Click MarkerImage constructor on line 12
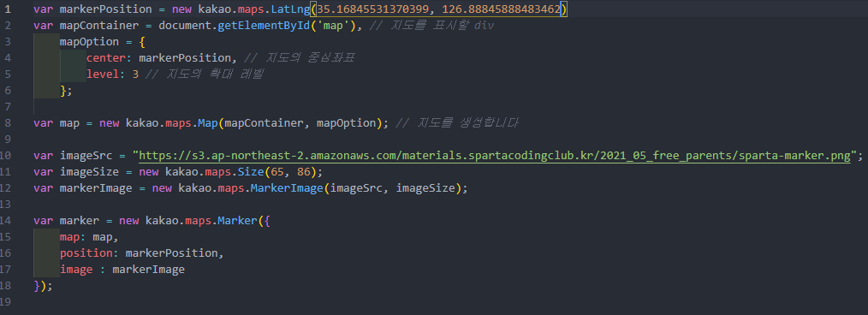The height and width of the screenshot is (315, 868). [x=287, y=188]
